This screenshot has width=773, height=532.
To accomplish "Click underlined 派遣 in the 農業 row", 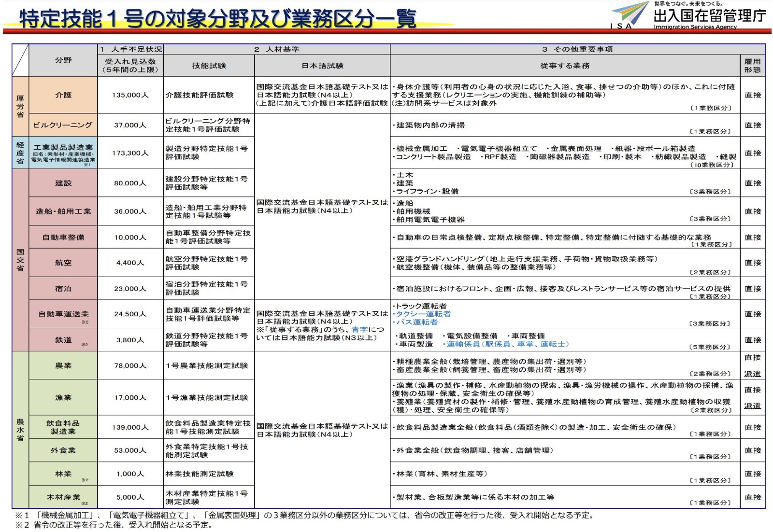I will tap(752, 374).
